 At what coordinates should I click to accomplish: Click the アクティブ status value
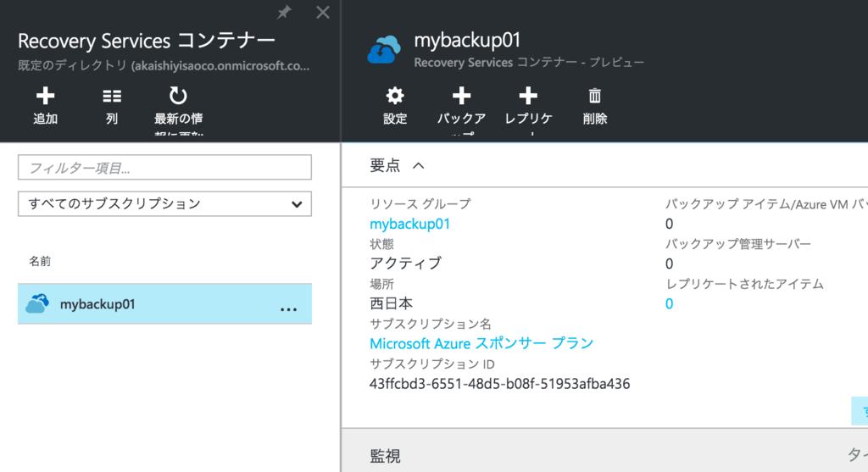click(x=406, y=264)
